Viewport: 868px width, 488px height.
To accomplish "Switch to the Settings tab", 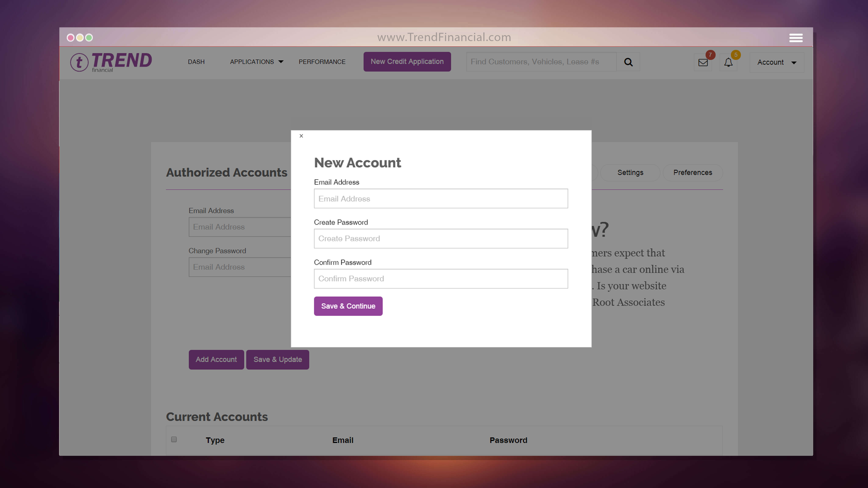I will click(x=630, y=173).
